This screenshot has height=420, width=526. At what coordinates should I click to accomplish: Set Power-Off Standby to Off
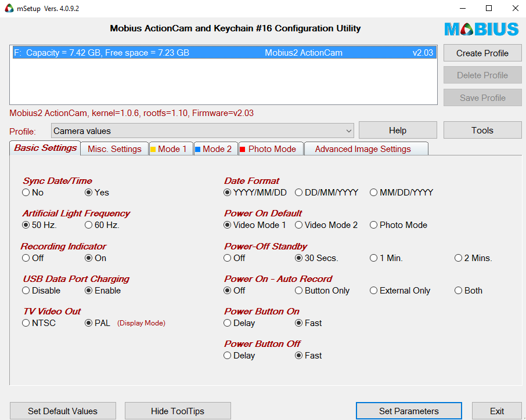point(235,258)
